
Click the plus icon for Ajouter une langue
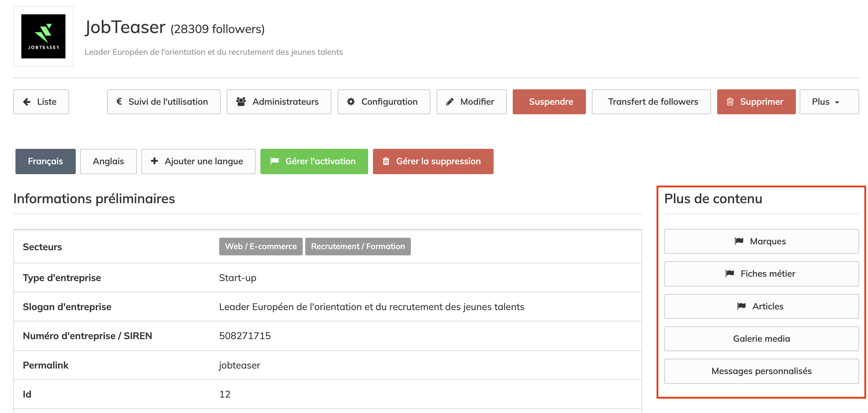pos(154,161)
